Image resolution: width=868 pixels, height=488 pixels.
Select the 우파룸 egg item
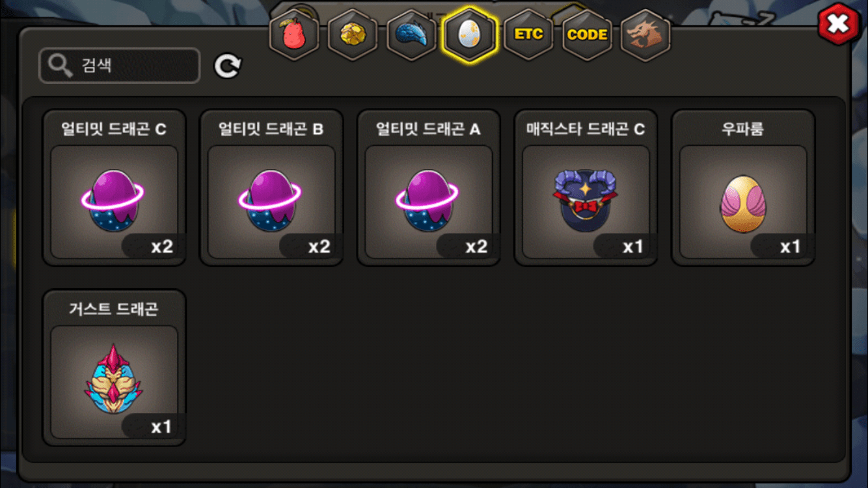pyautogui.click(x=743, y=187)
